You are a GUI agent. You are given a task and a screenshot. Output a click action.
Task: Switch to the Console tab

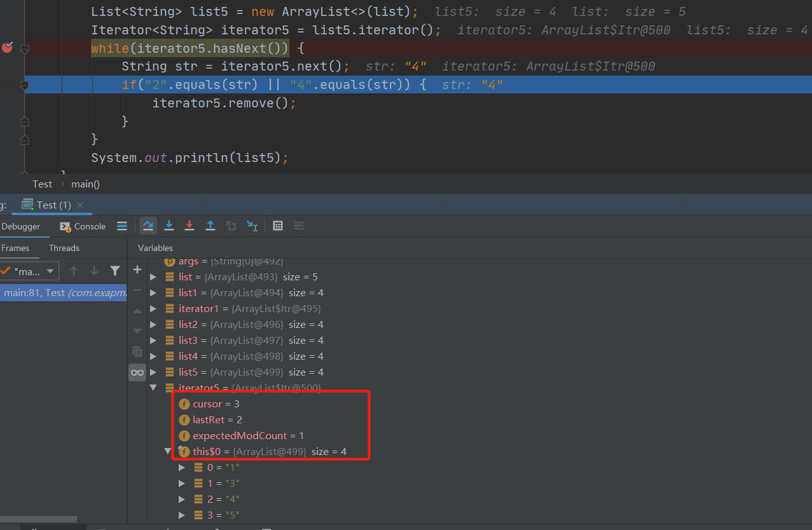(83, 226)
